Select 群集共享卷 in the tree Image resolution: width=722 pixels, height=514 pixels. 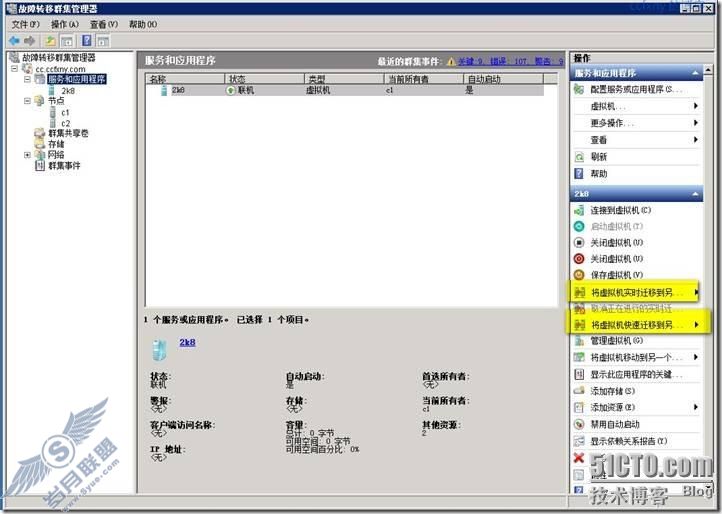click(68, 134)
